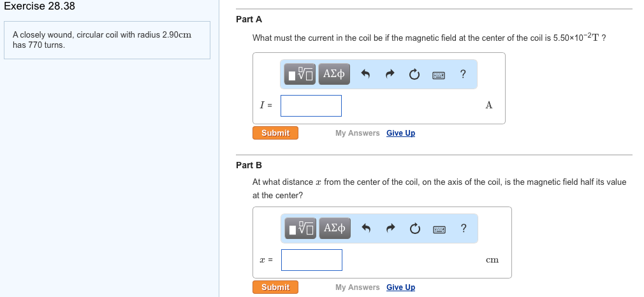Show keyboard shortcuts in Part B

click(439, 229)
